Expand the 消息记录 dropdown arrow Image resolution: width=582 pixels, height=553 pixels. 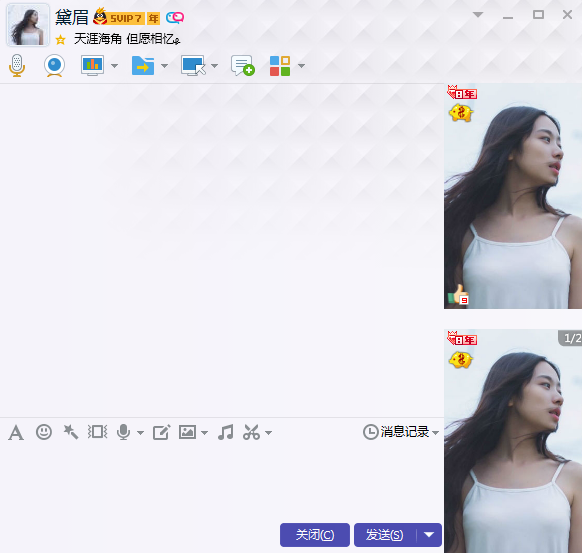435,433
